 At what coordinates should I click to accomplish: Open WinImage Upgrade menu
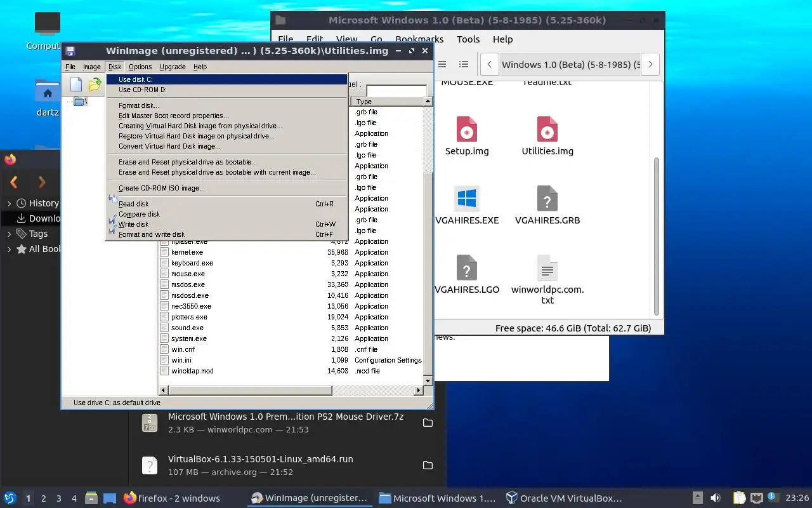173,67
